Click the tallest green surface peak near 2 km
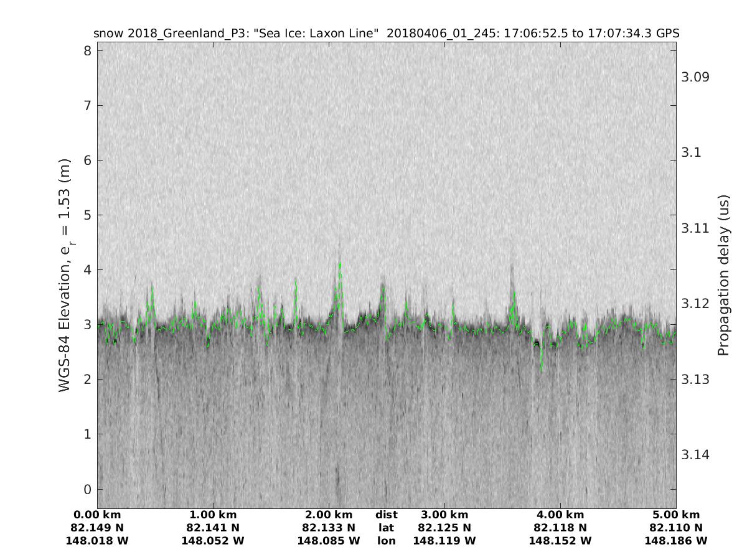This screenshot has width=747, height=560. pyautogui.click(x=340, y=264)
